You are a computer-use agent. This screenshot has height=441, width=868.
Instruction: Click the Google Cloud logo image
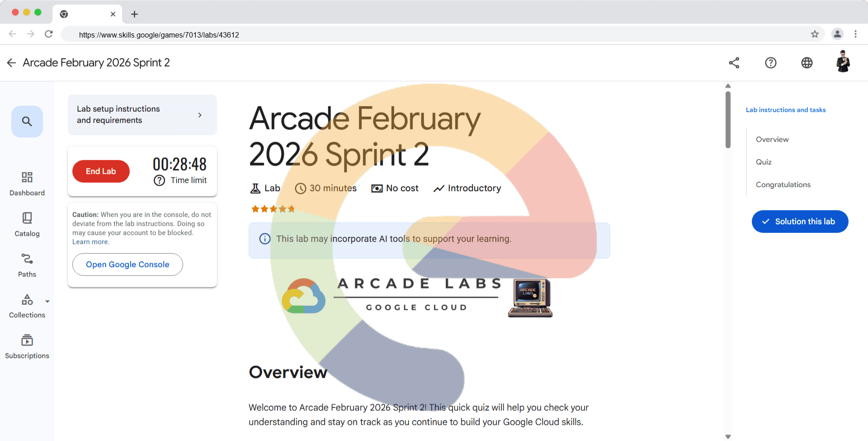tap(303, 296)
